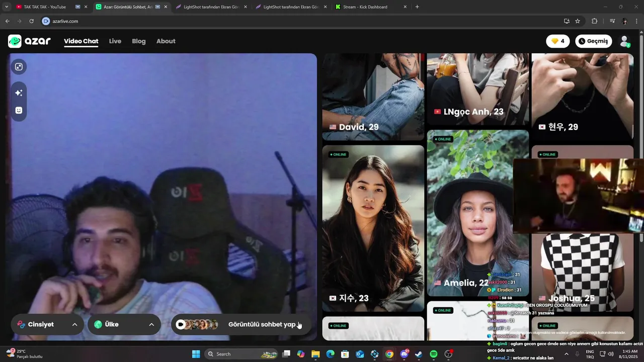Click the Cinsiyet chevron arrow

pyautogui.click(x=74, y=324)
